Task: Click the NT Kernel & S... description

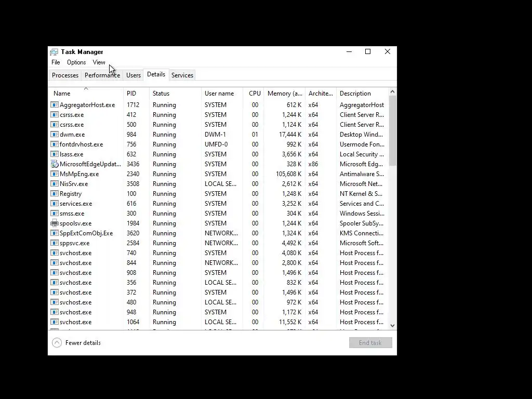Action: pyautogui.click(x=361, y=194)
